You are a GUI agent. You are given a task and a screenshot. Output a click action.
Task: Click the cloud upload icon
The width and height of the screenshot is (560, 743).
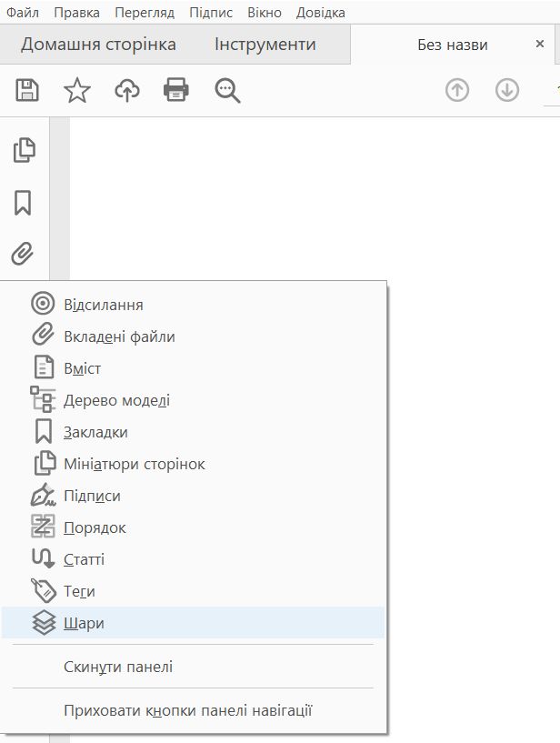coord(127,89)
